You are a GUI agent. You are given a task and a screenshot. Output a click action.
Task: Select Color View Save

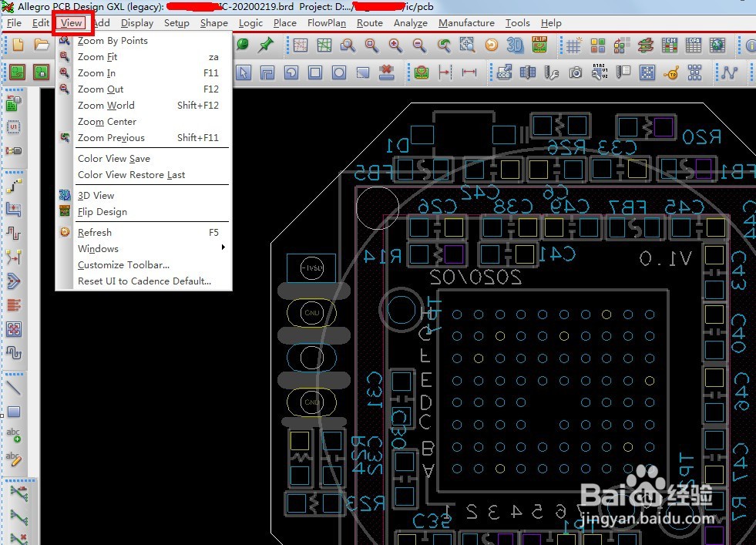point(143,159)
